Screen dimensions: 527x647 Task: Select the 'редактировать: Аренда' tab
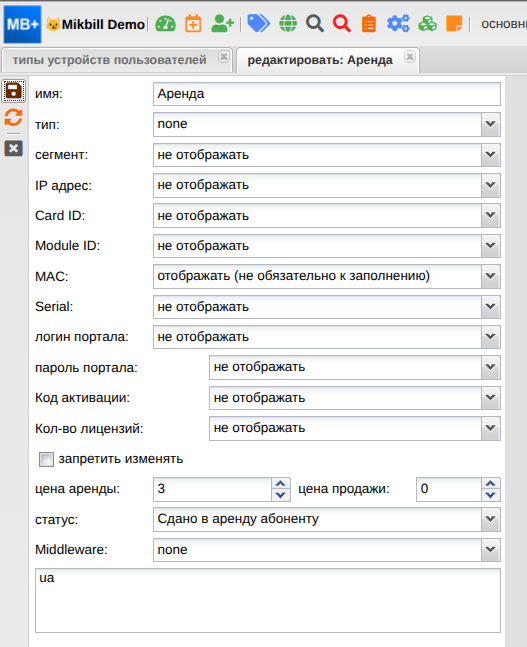320,60
